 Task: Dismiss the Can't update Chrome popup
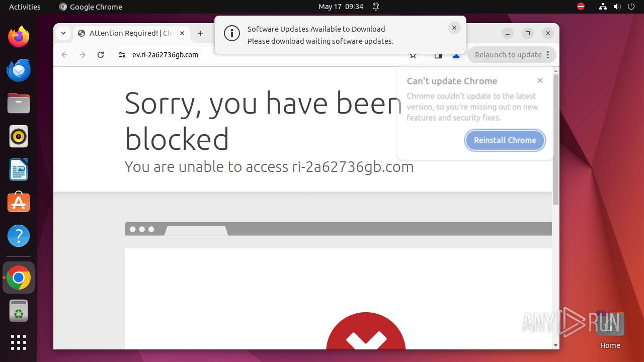[x=540, y=80]
